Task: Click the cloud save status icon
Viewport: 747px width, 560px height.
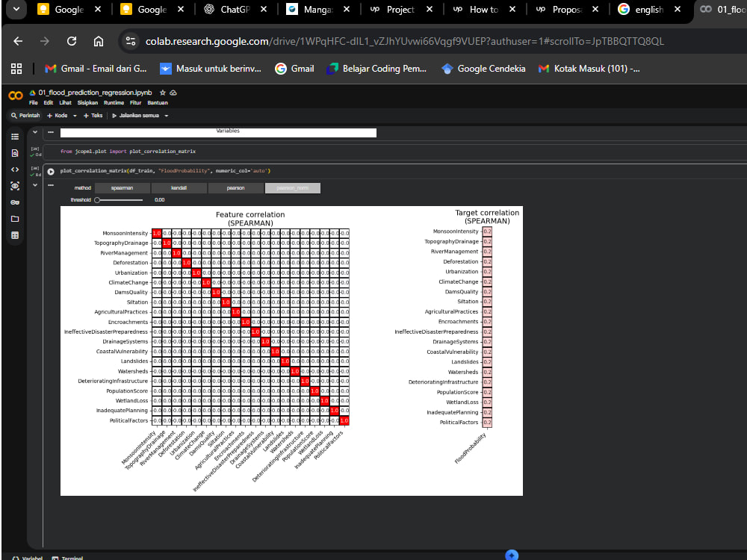Action: click(173, 93)
